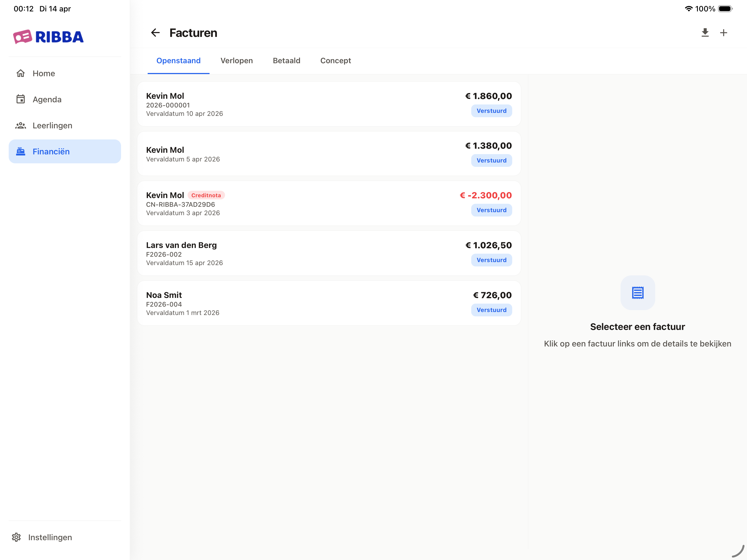Open Lars van den Berg invoice F2026-002

[x=329, y=253]
